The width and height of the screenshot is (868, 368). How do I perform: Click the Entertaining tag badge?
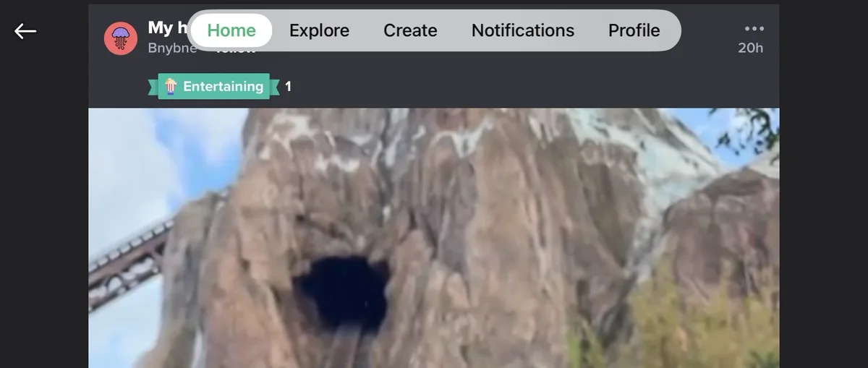tap(214, 86)
